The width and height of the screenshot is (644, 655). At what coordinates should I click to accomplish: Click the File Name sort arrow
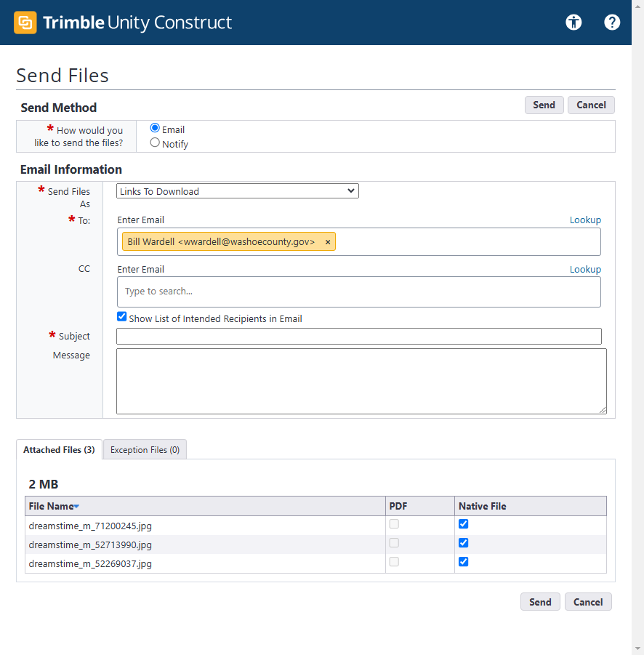click(76, 506)
